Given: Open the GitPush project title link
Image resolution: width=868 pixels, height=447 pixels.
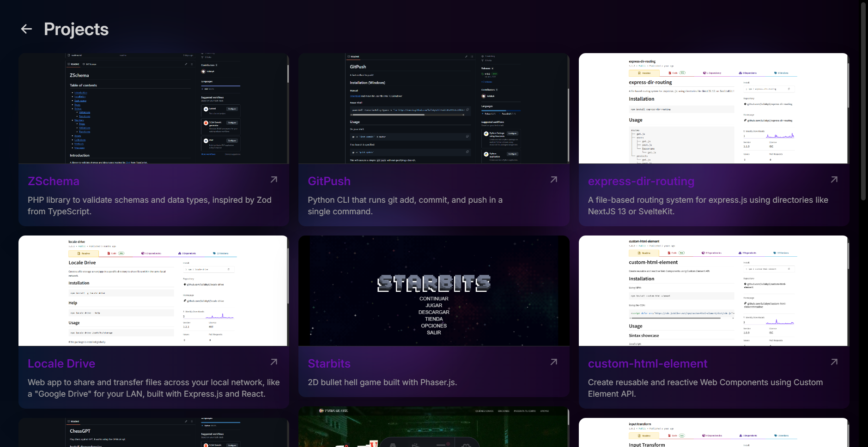Looking at the screenshot, I should (x=329, y=181).
